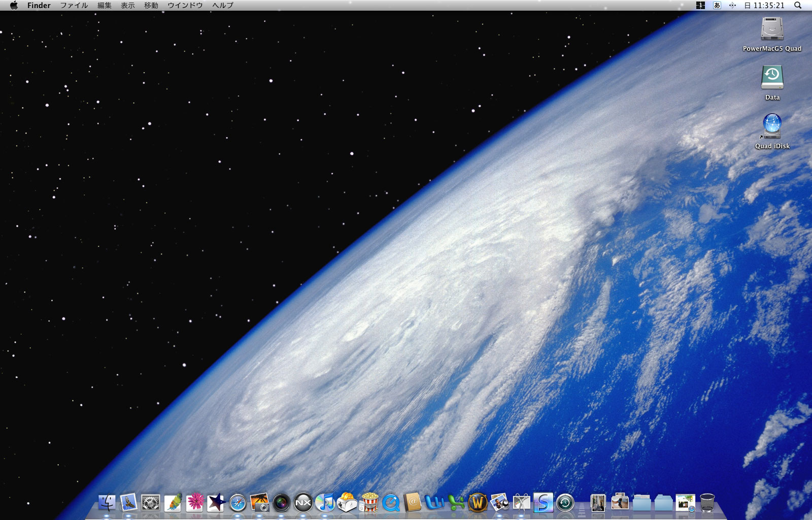Open Finder from the Dock

pos(107,503)
